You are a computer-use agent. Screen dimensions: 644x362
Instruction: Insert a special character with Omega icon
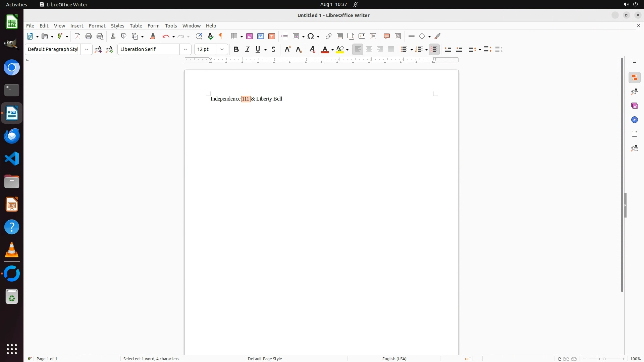click(x=311, y=37)
